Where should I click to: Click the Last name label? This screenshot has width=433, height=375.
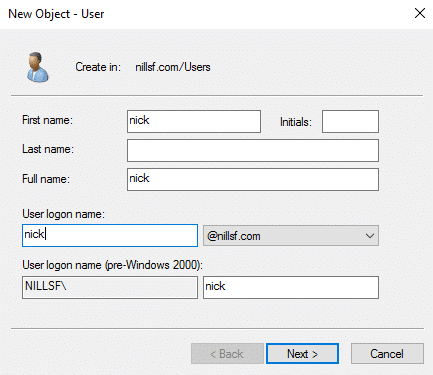[x=48, y=149]
